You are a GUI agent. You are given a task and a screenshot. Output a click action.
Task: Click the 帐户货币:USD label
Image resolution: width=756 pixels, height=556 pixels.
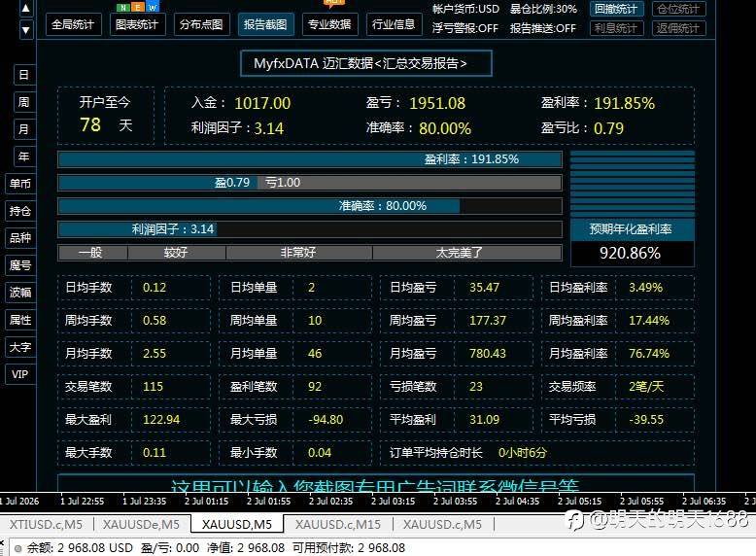(x=465, y=9)
